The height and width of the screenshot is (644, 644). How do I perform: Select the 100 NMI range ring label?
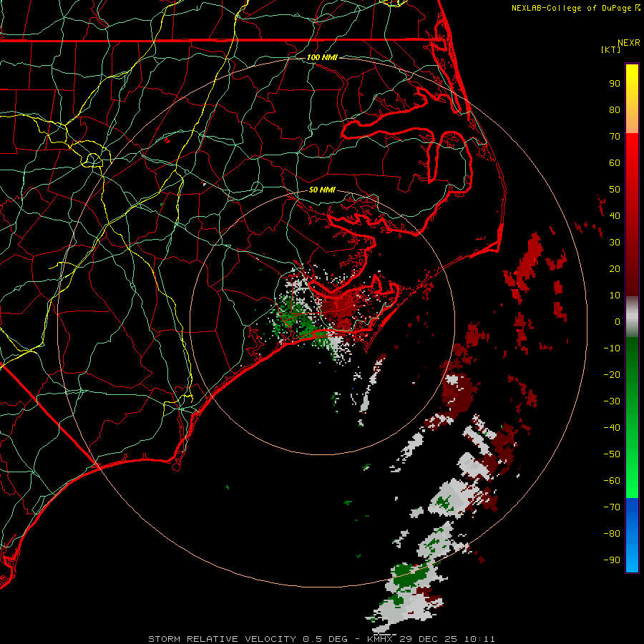[x=322, y=57]
